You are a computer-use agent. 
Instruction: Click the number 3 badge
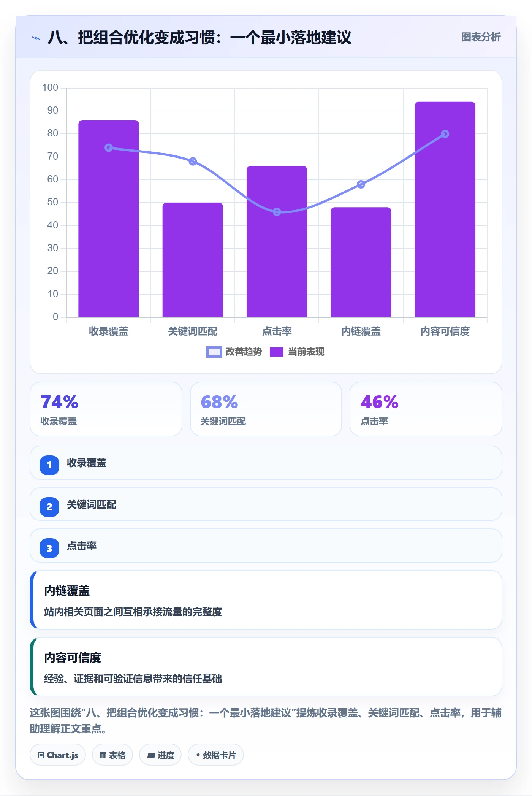(x=49, y=548)
